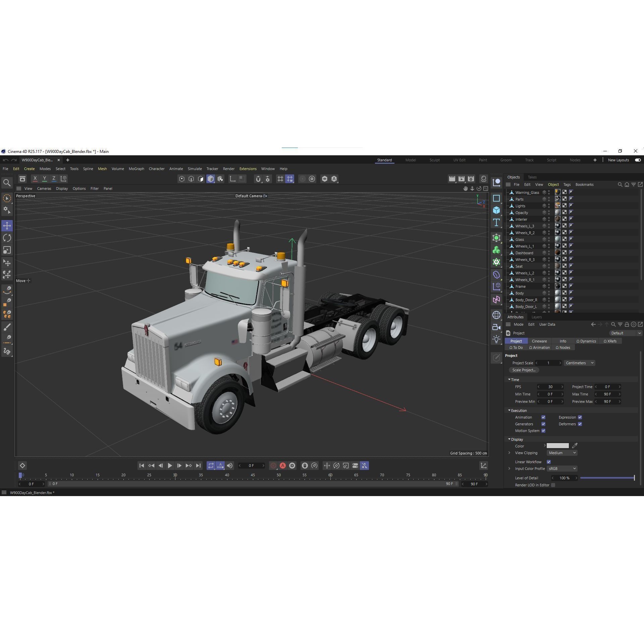
Task: Enable the Render LOD in Editor checkbox
Action: [x=553, y=485]
